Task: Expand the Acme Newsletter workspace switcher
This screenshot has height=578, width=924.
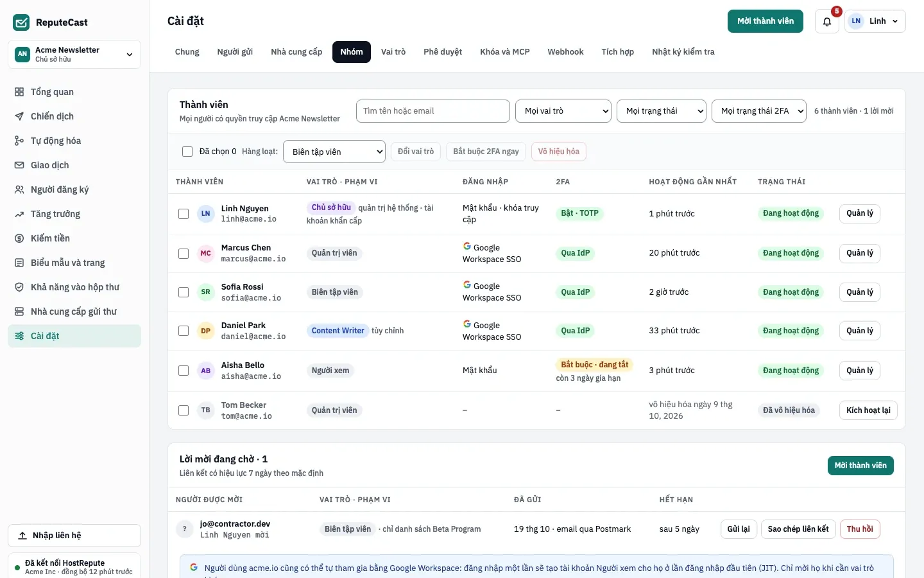Action: pyautogui.click(x=74, y=54)
